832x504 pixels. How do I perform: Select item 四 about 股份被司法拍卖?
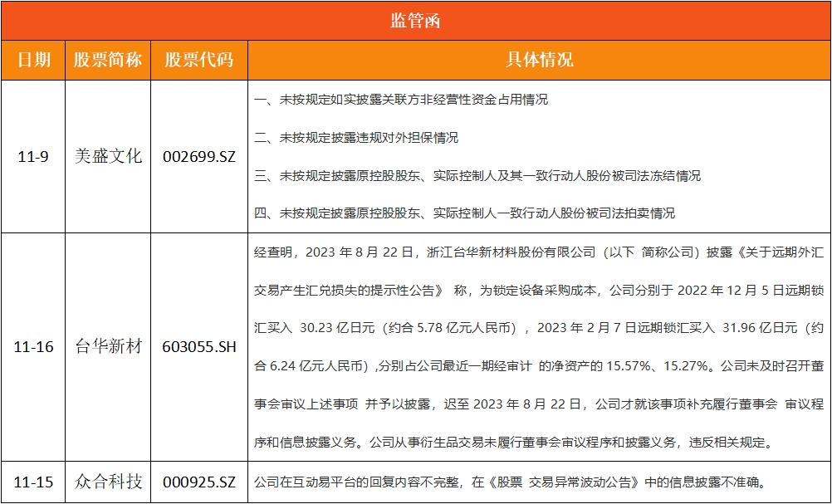[x=464, y=213]
